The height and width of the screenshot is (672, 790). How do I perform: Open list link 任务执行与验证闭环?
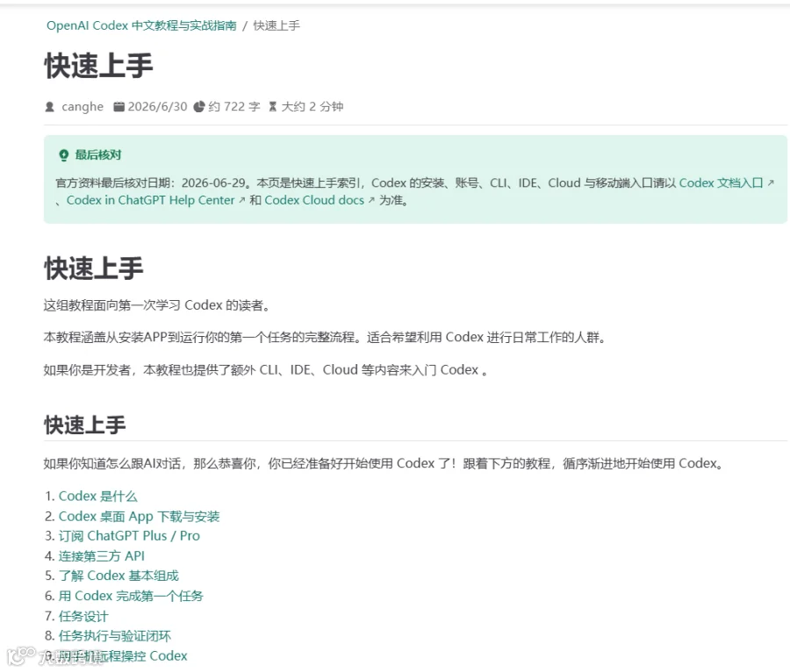115,636
